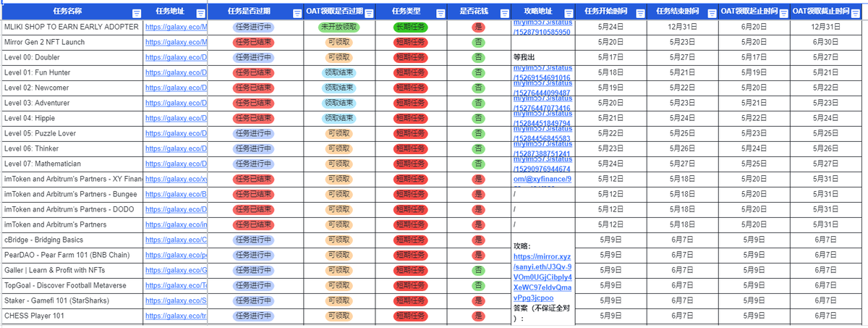
Task: Open the filter for 任务结束时间 column
Action: [712, 13]
